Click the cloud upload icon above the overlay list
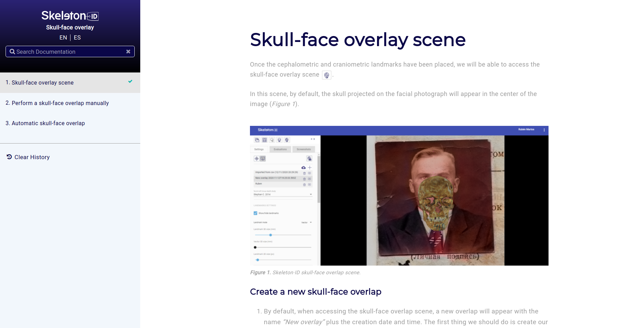 pos(303,167)
